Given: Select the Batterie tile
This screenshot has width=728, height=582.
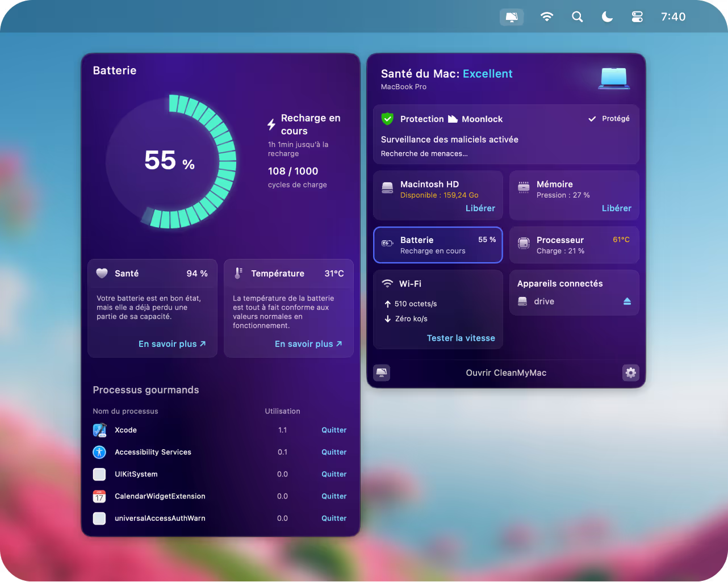Looking at the screenshot, I should pos(438,245).
